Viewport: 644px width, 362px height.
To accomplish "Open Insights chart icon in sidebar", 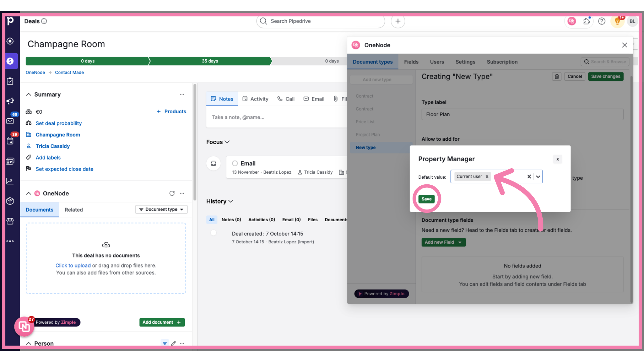I will pyautogui.click(x=10, y=181).
